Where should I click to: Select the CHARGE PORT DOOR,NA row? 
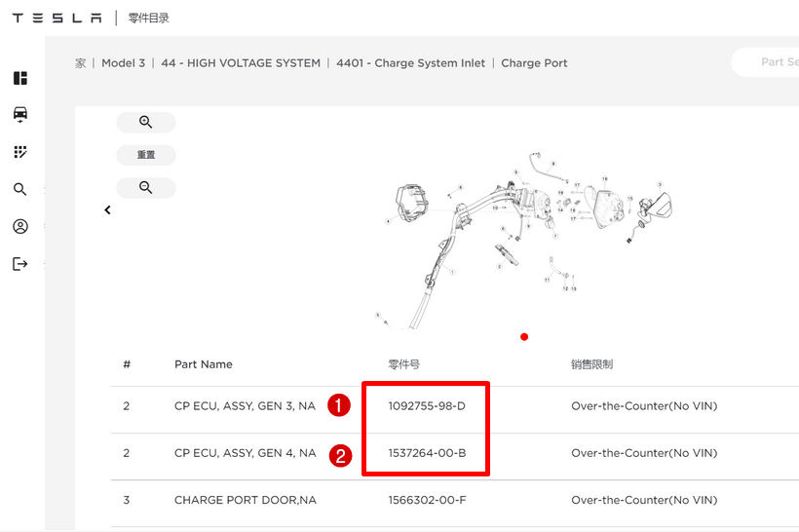245,501
